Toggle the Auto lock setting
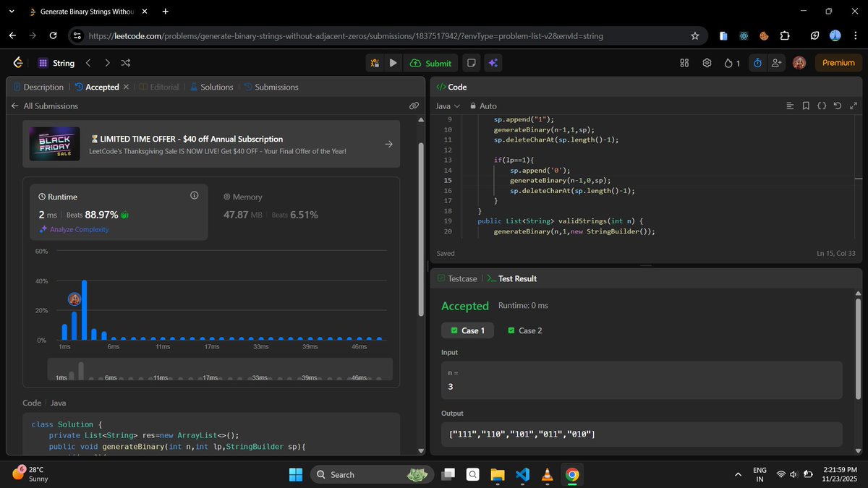Viewport: 868px width, 488px height. click(483, 106)
